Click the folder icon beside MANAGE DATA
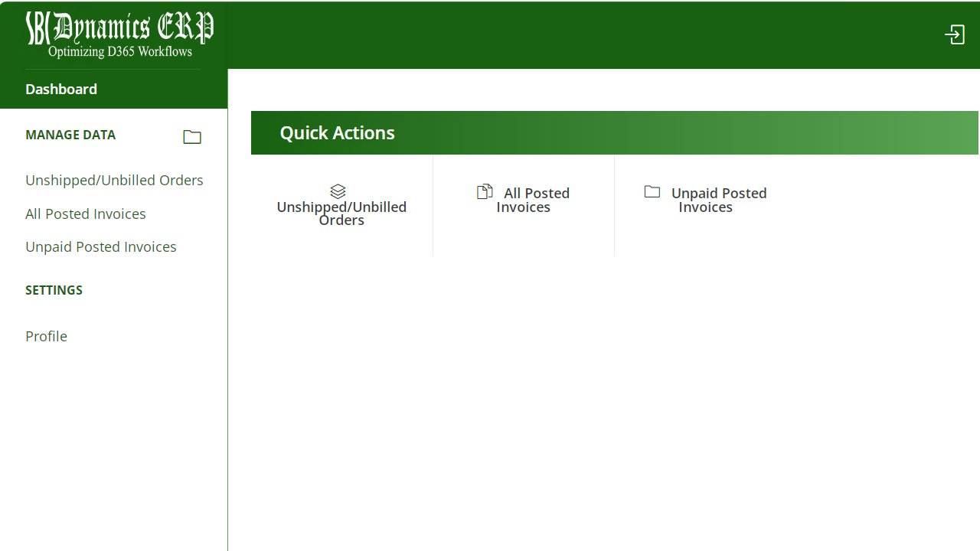 pos(191,136)
